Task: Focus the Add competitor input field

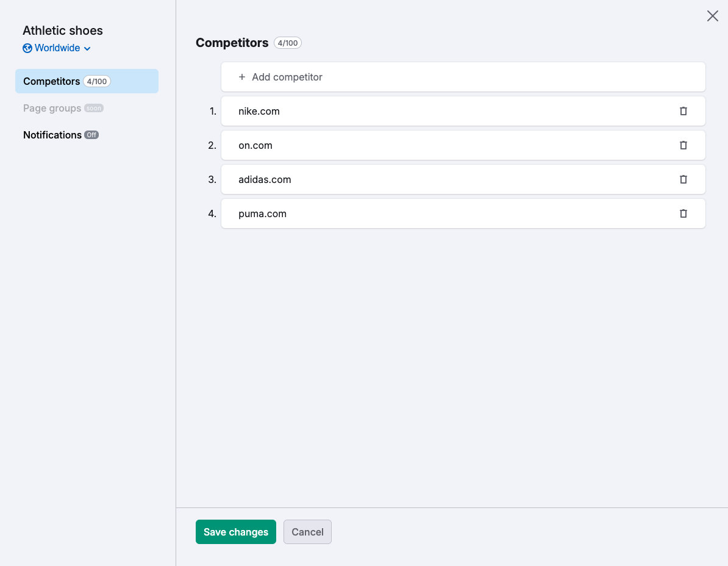Action: 463,77
